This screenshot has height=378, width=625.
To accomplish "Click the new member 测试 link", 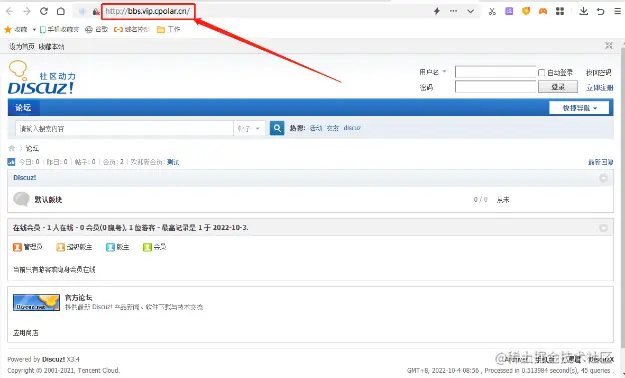I will [173, 162].
